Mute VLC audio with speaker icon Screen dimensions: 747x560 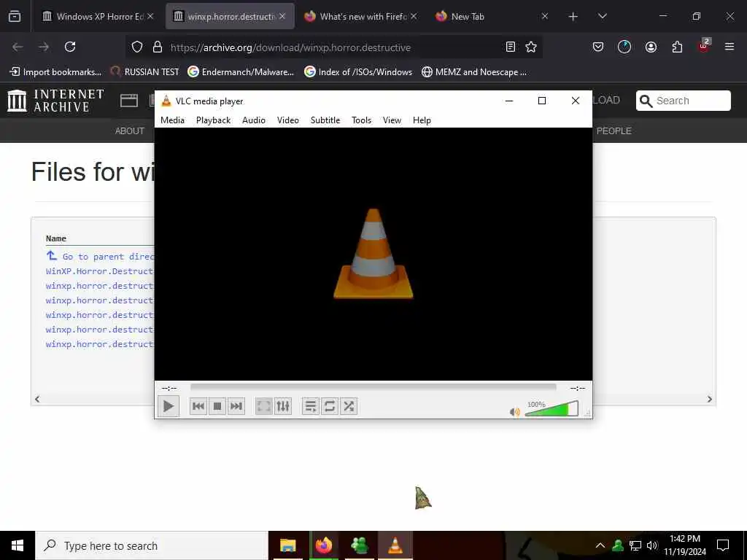point(515,411)
